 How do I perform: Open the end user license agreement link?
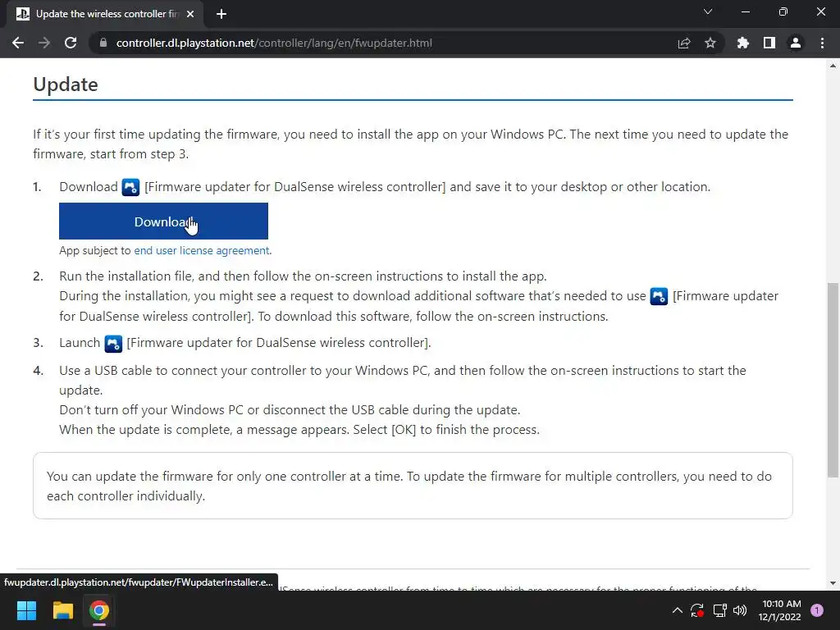[202, 251]
